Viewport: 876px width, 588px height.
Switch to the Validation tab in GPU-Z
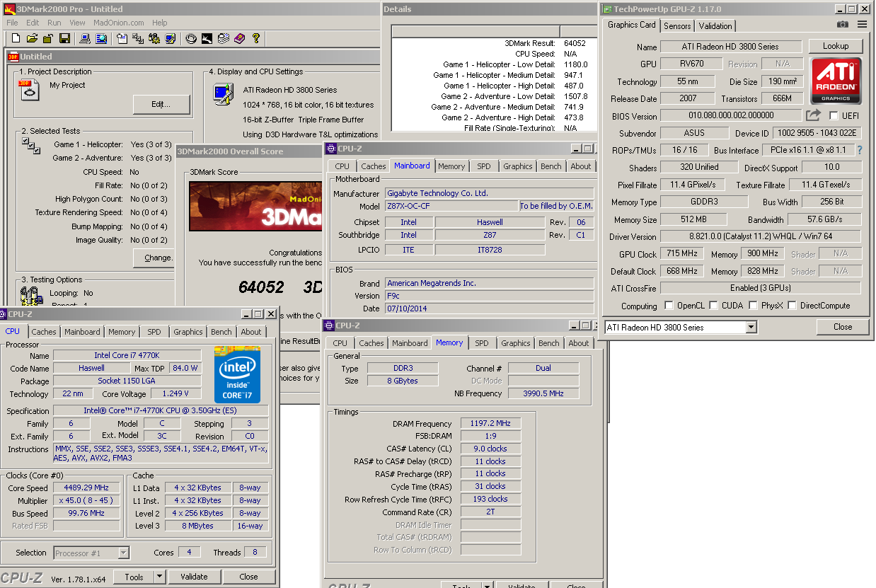[715, 26]
